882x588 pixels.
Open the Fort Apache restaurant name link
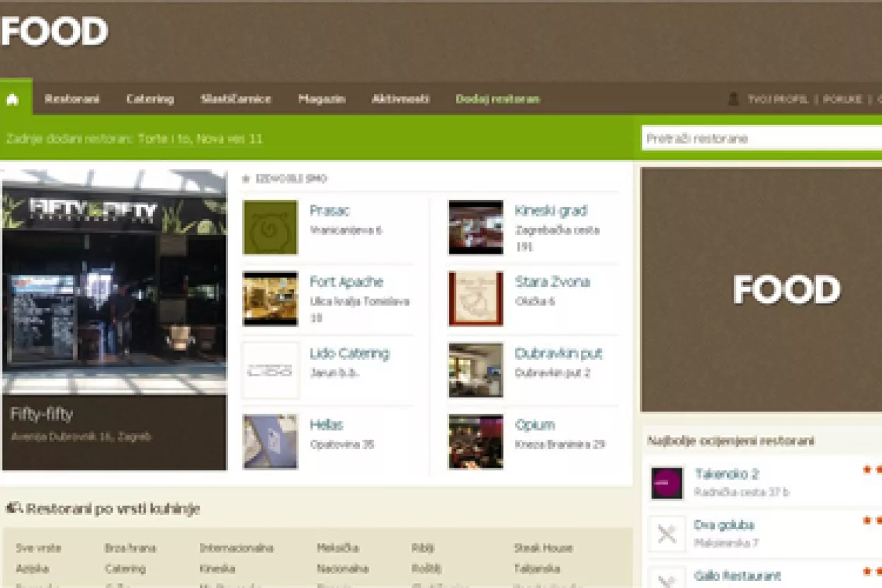pyautogui.click(x=346, y=282)
